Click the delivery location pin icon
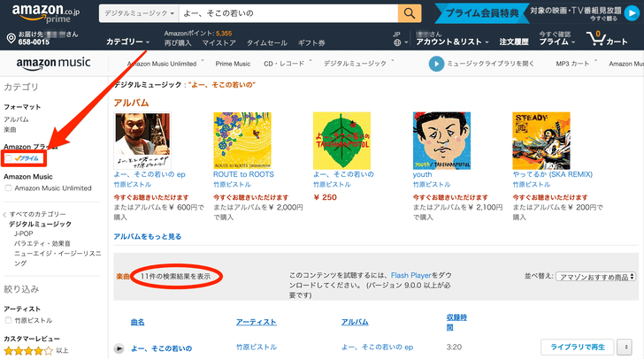Image resolution: width=644 pixels, height=359 pixels. tap(11, 38)
